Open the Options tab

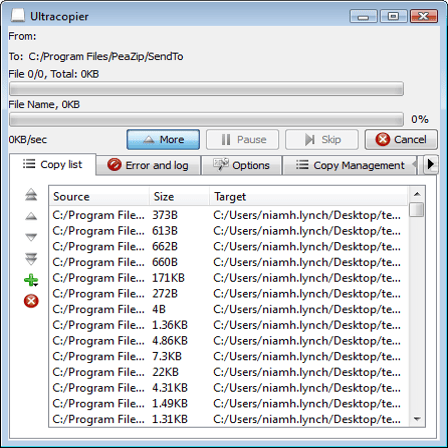coord(242,165)
